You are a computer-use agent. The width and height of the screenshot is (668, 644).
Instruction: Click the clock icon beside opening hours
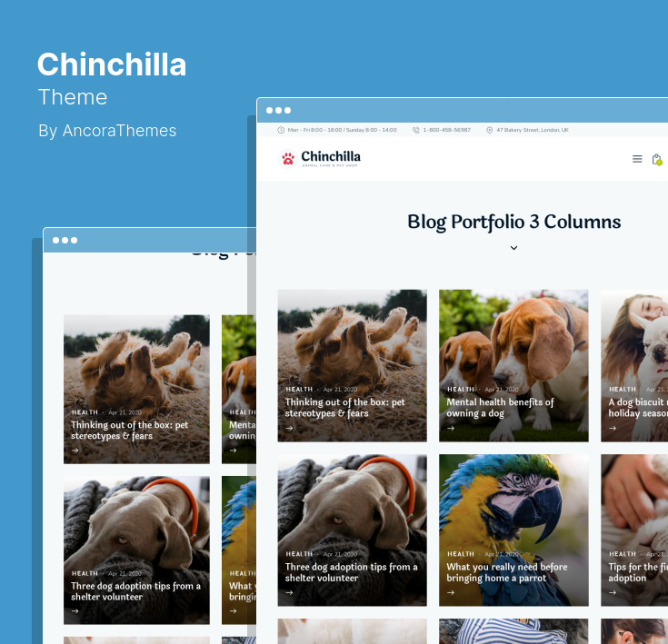281,130
